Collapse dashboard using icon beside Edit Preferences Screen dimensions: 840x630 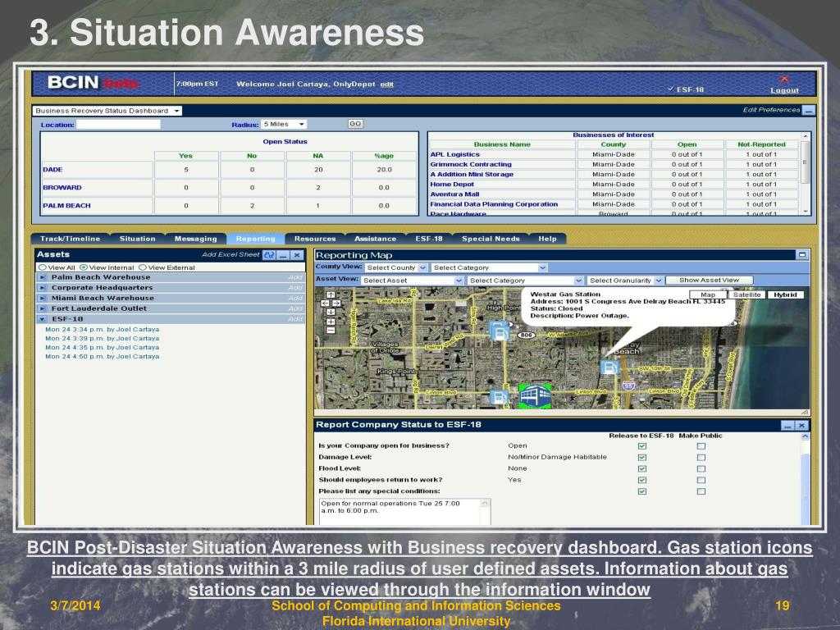(809, 111)
